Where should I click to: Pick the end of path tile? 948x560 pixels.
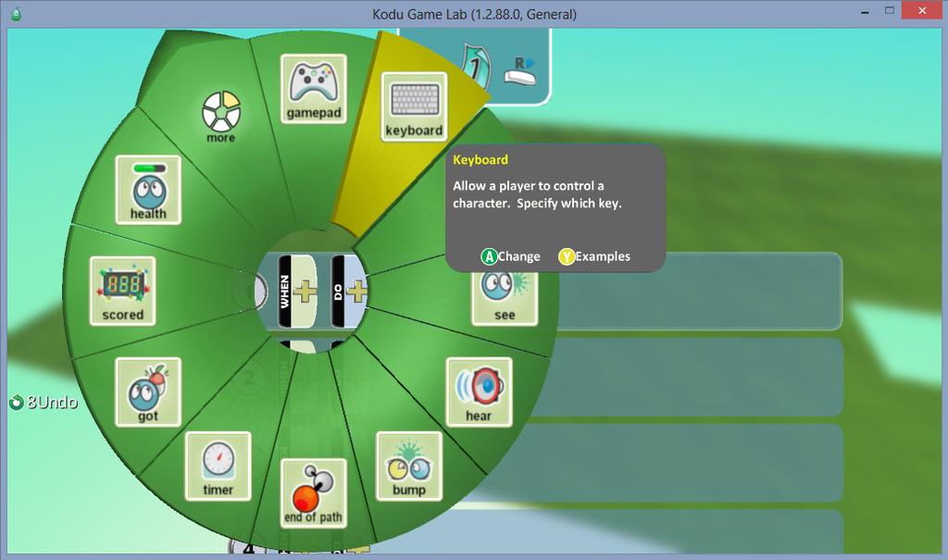click(313, 492)
